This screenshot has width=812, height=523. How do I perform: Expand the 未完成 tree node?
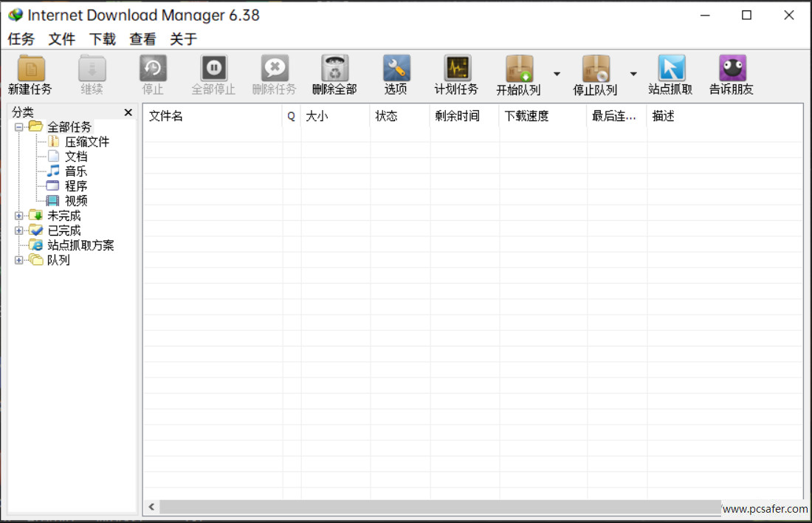(x=19, y=216)
